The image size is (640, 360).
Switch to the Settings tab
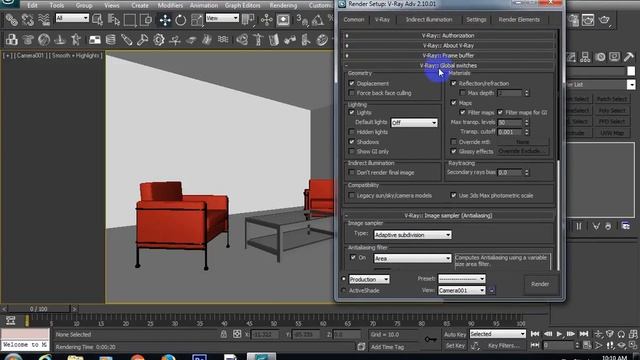(476, 20)
